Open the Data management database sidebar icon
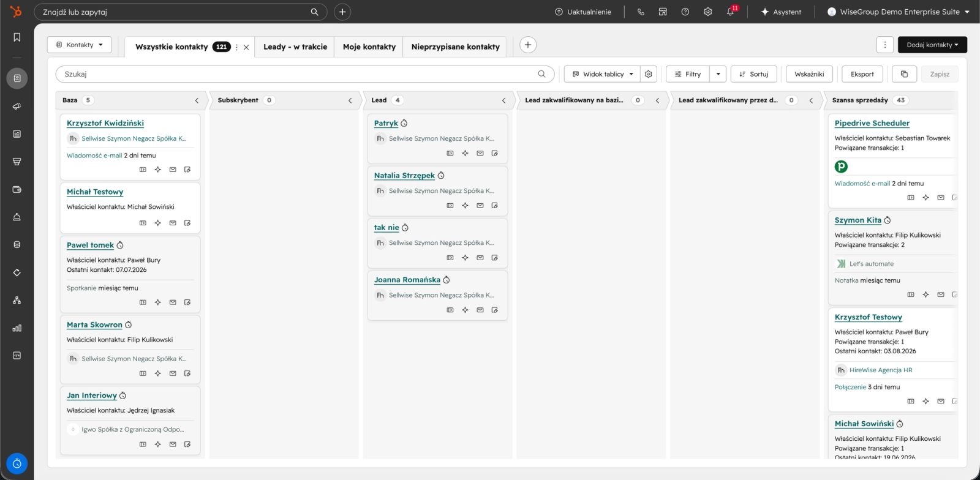The image size is (980, 480). [17, 245]
